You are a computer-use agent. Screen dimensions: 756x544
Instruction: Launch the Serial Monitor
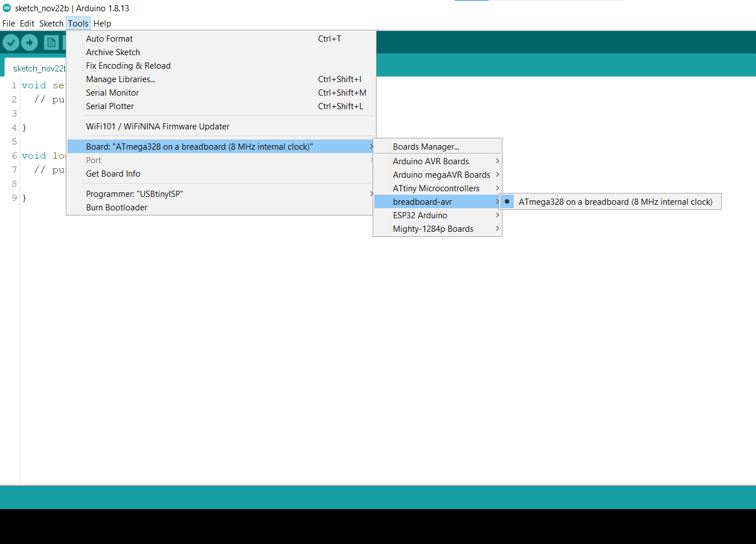pos(221,93)
